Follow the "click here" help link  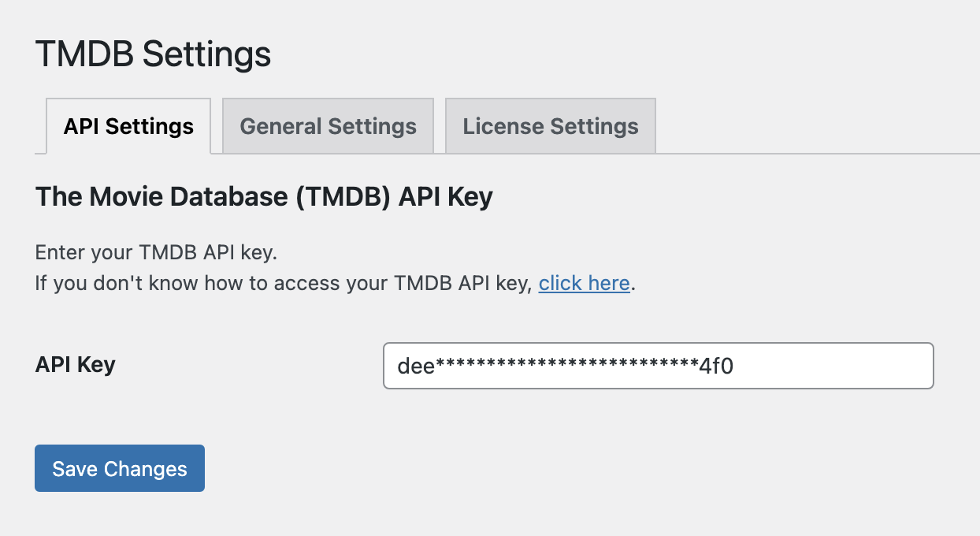pyautogui.click(x=584, y=283)
